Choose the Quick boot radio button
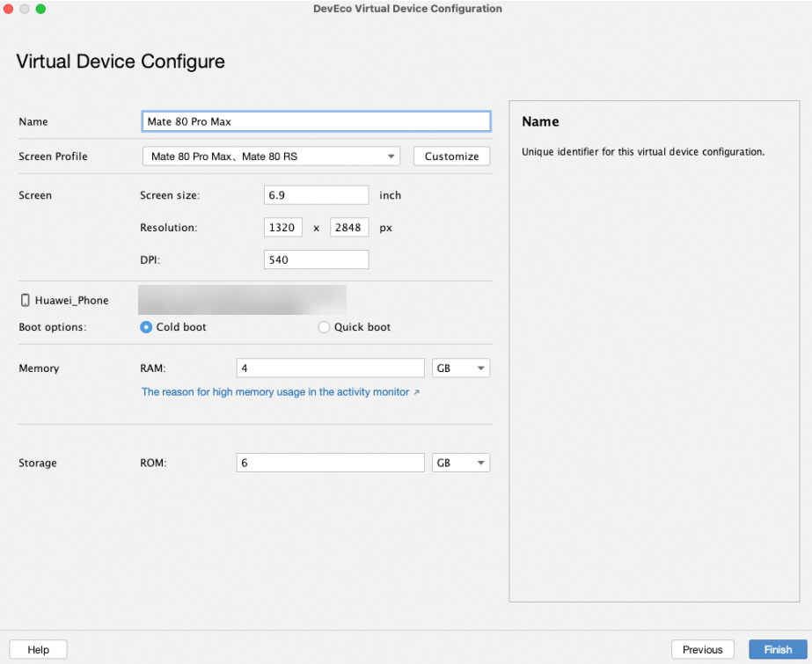The width and height of the screenshot is (812, 664). tap(324, 327)
